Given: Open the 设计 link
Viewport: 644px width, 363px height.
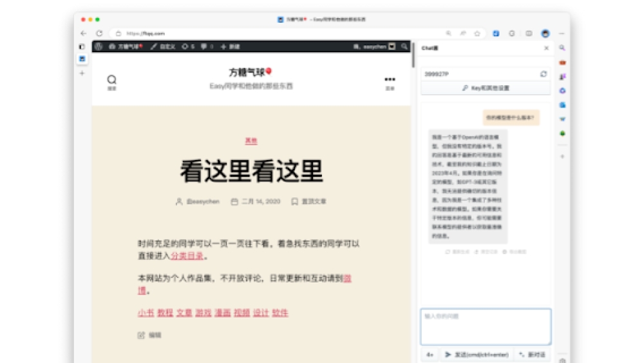Looking at the screenshot, I should (261, 313).
